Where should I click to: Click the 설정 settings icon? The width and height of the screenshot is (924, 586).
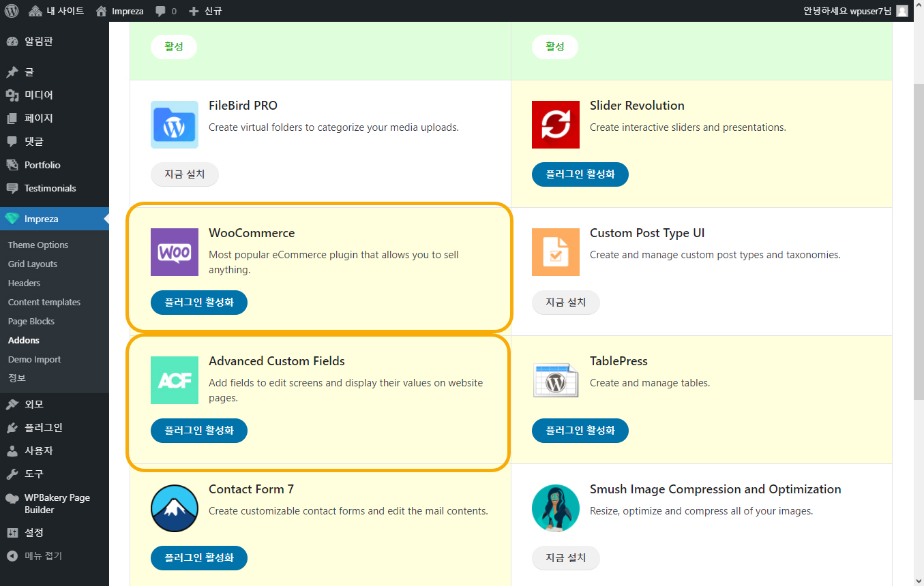pos(12,533)
